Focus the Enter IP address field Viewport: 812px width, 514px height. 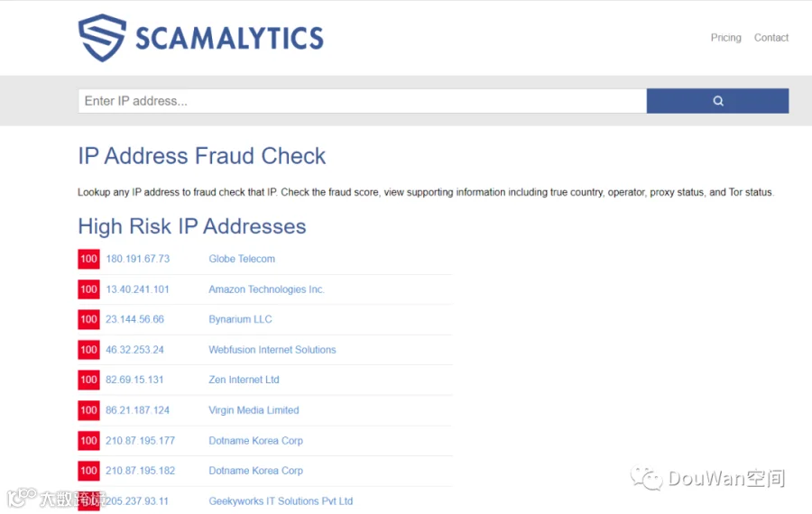coord(363,101)
